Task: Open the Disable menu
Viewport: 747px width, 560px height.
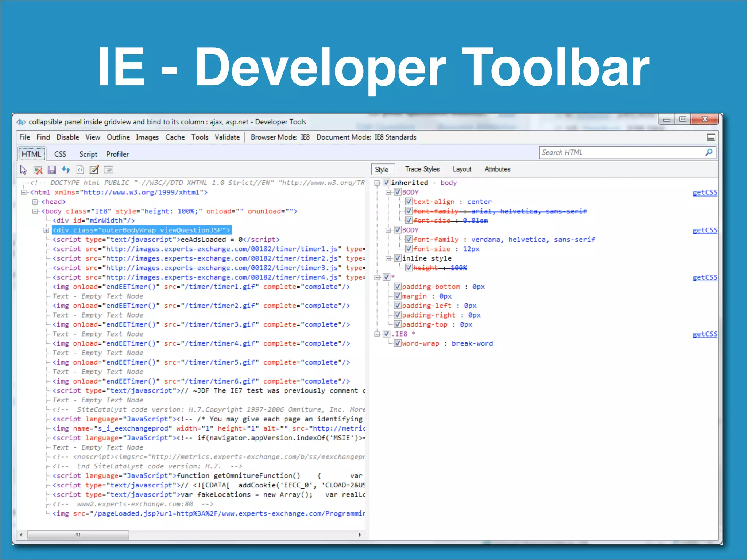Action: point(68,137)
